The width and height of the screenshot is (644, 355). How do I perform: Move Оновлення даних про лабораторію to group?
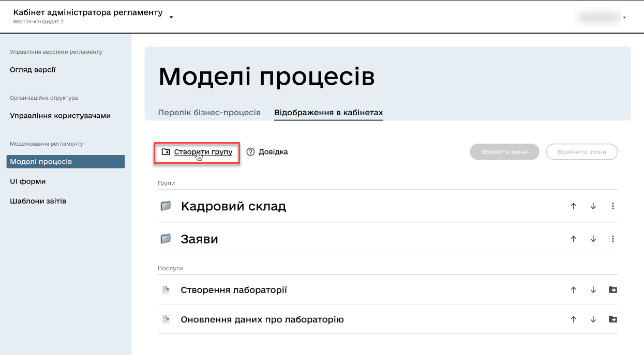[613, 319]
